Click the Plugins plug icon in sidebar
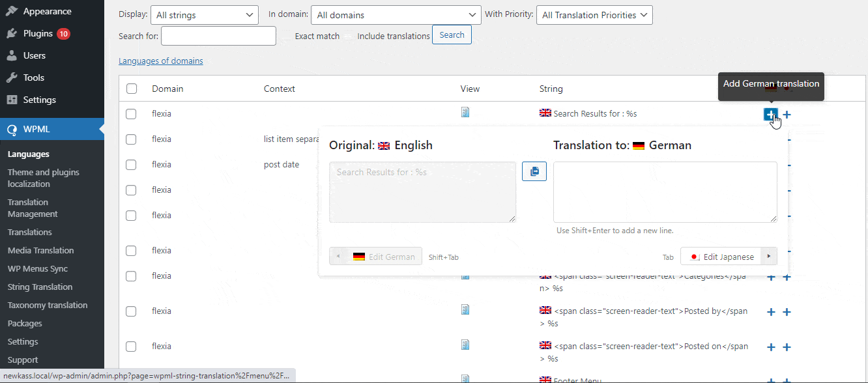 (x=12, y=33)
